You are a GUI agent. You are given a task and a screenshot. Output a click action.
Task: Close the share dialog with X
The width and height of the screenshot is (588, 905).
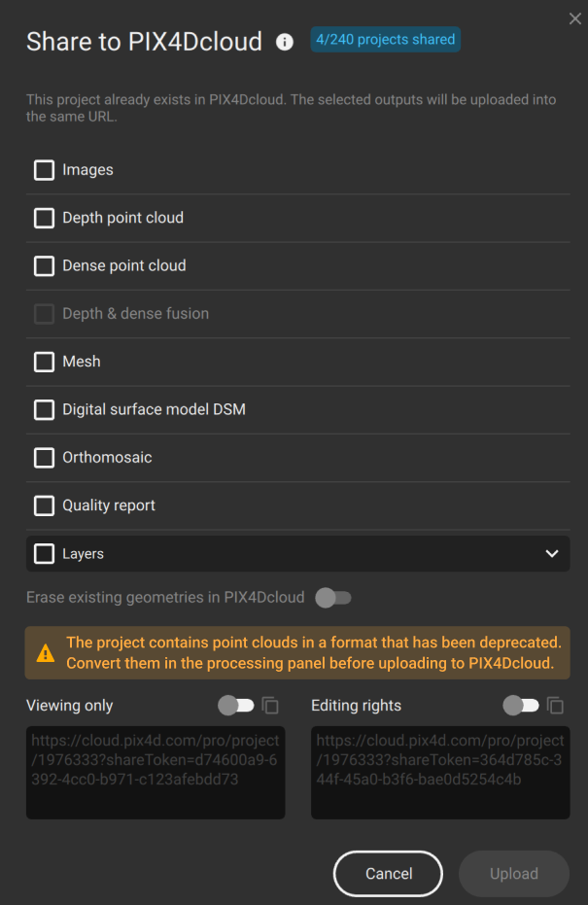(574, 18)
